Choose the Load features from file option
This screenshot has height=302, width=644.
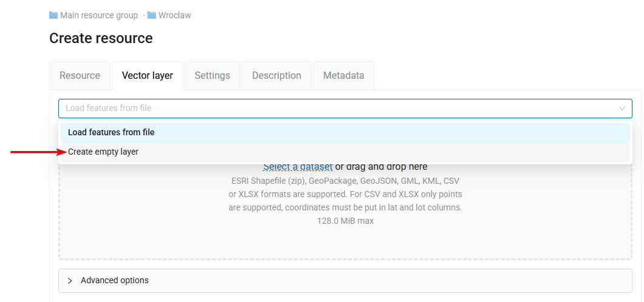pyautogui.click(x=111, y=132)
